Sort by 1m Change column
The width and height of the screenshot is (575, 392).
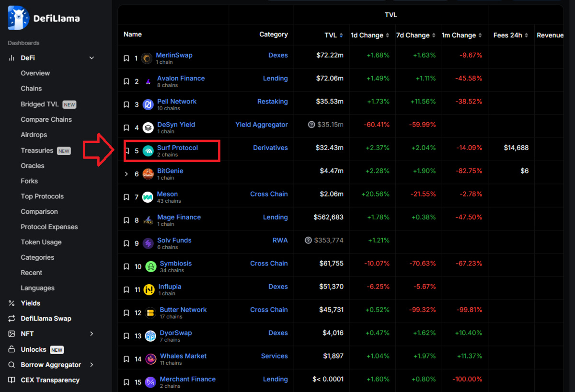(480, 35)
